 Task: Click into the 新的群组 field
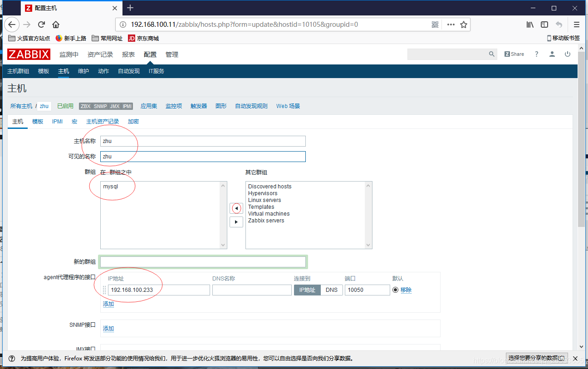(x=203, y=262)
